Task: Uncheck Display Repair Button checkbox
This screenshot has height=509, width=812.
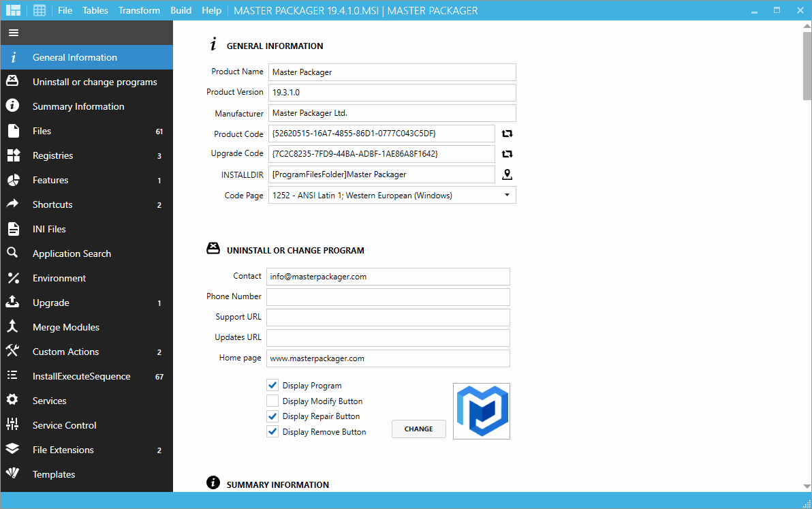Action: (272, 416)
